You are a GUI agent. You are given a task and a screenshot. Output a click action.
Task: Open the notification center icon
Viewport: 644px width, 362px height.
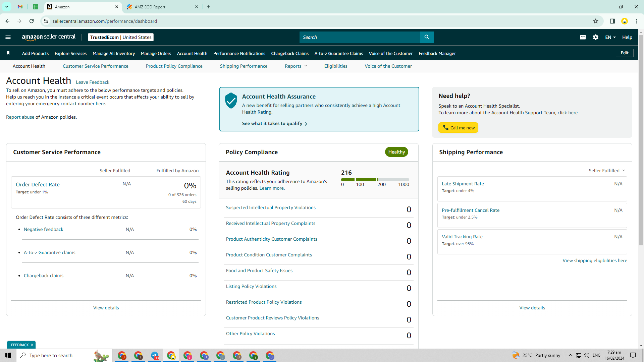click(633, 355)
